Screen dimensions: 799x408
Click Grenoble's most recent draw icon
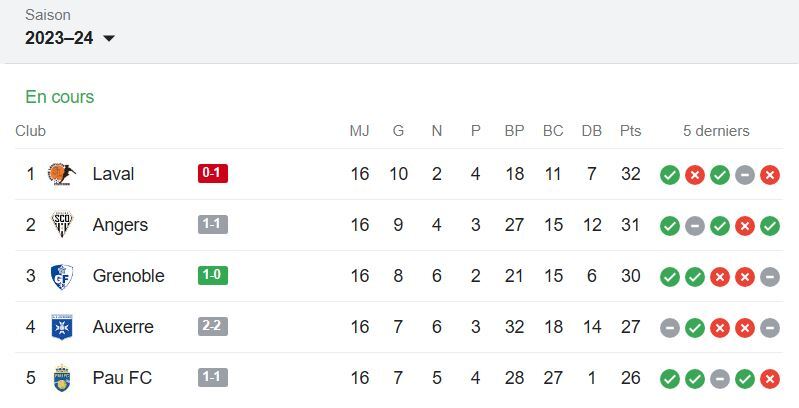tap(769, 277)
